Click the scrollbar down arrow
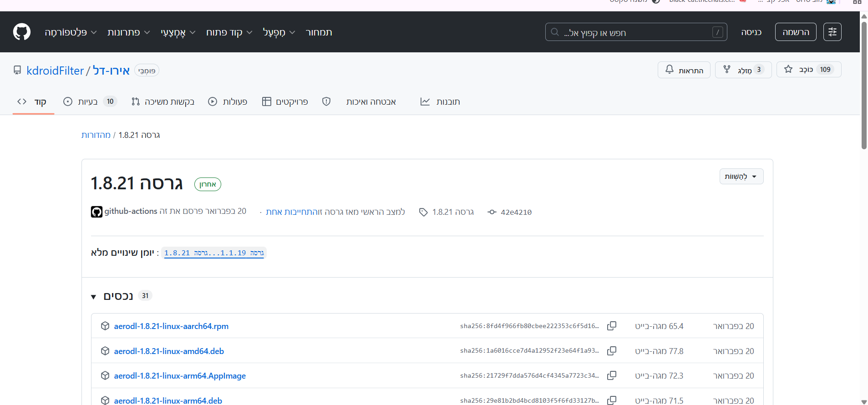This screenshot has height=405, width=868. [x=864, y=401]
